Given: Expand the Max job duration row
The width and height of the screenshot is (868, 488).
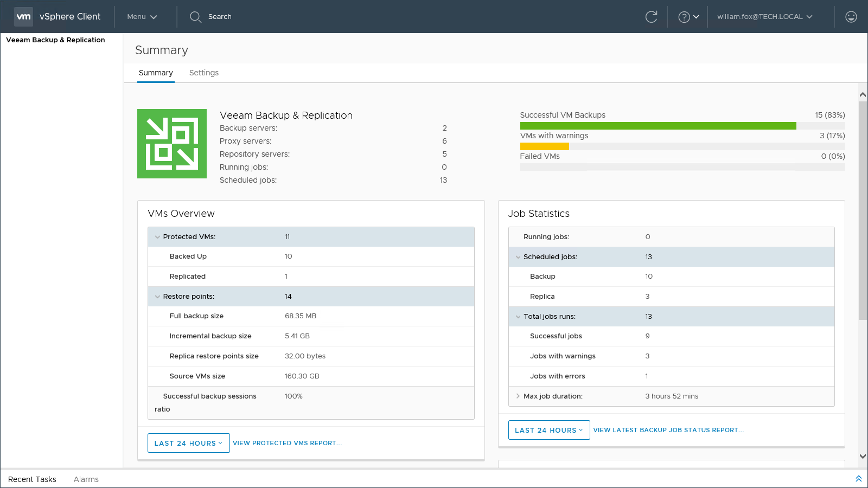Looking at the screenshot, I should (518, 396).
